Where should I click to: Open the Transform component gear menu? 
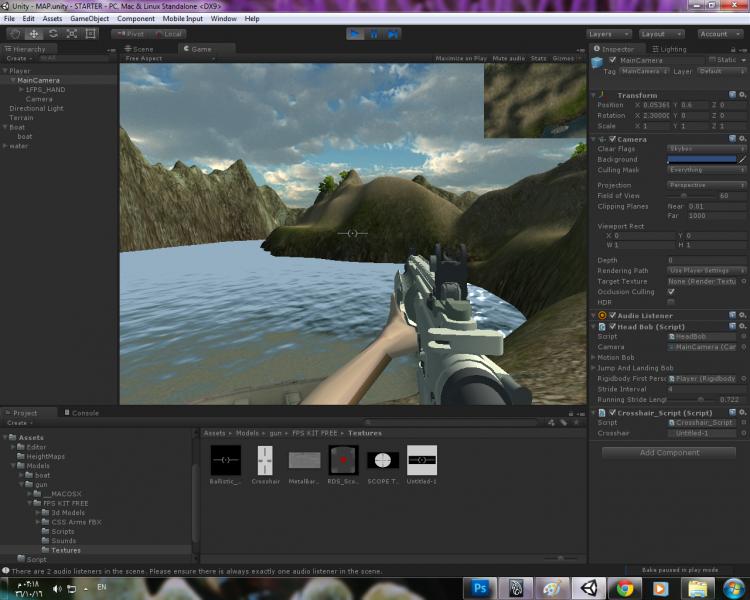coord(742,95)
